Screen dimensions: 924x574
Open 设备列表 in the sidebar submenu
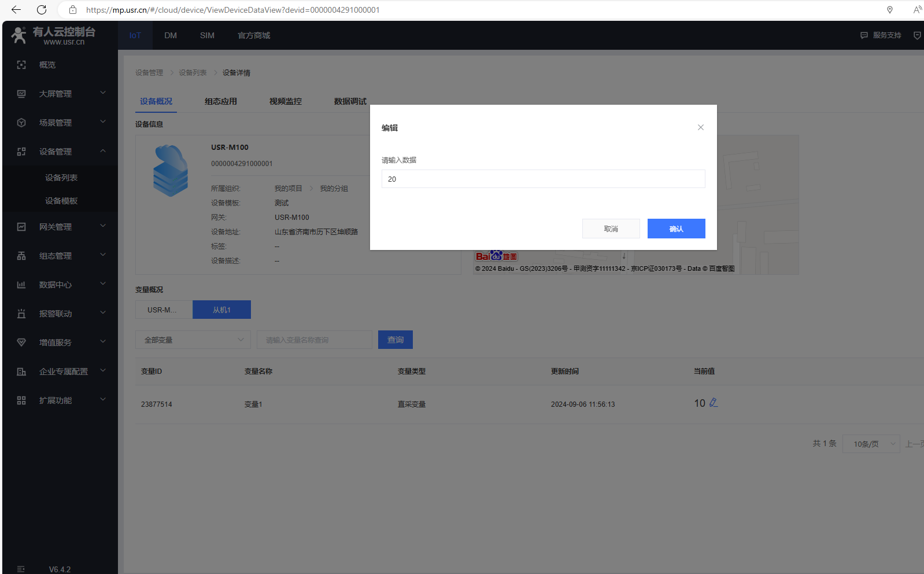tap(61, 178)
